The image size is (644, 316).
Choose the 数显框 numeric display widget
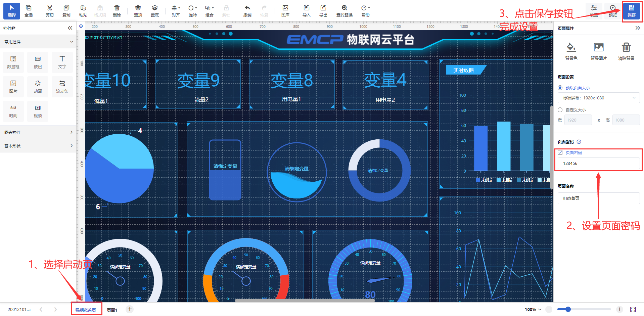coord(13,62)
